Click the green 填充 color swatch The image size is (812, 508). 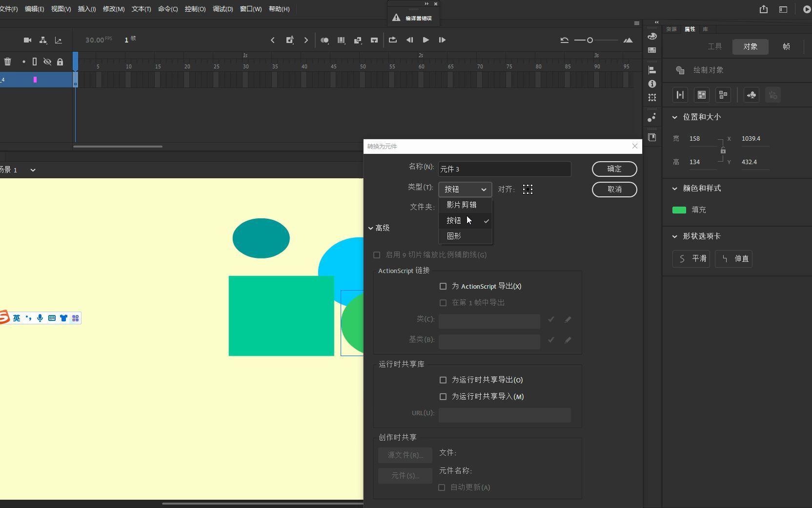[679, 210]
